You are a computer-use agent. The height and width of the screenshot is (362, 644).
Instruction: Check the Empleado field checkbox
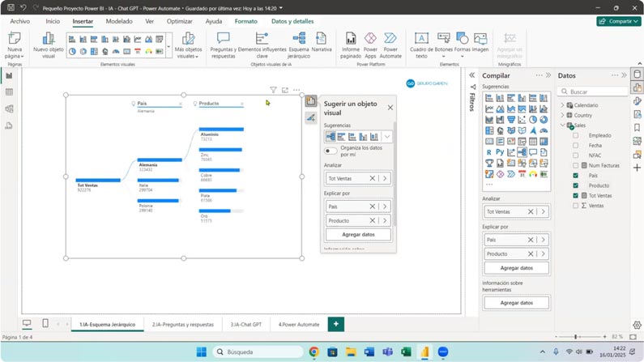coord(576,135)
